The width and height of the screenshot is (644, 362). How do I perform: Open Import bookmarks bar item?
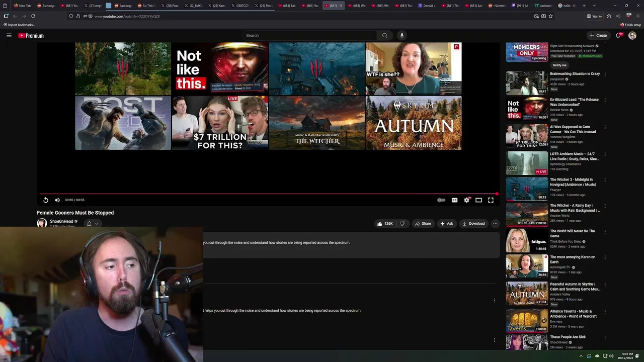pyautogui.click(x=19, y=25)
